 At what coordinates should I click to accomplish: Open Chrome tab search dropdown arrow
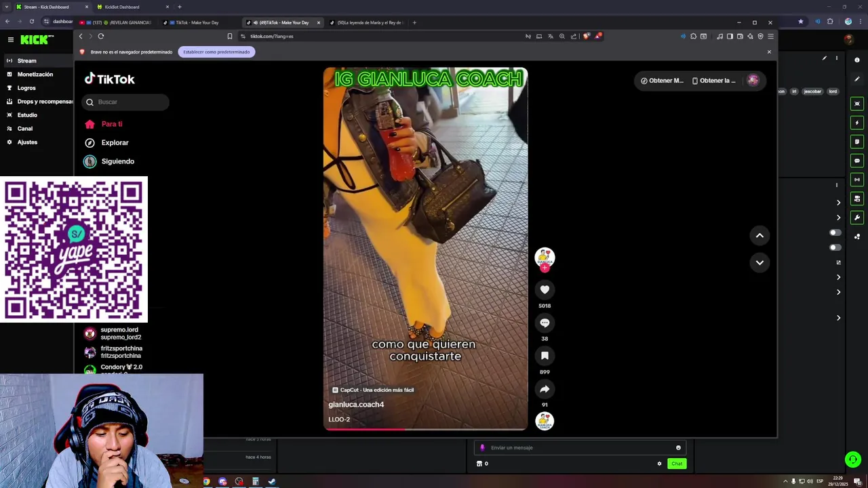tap(7, 7)
